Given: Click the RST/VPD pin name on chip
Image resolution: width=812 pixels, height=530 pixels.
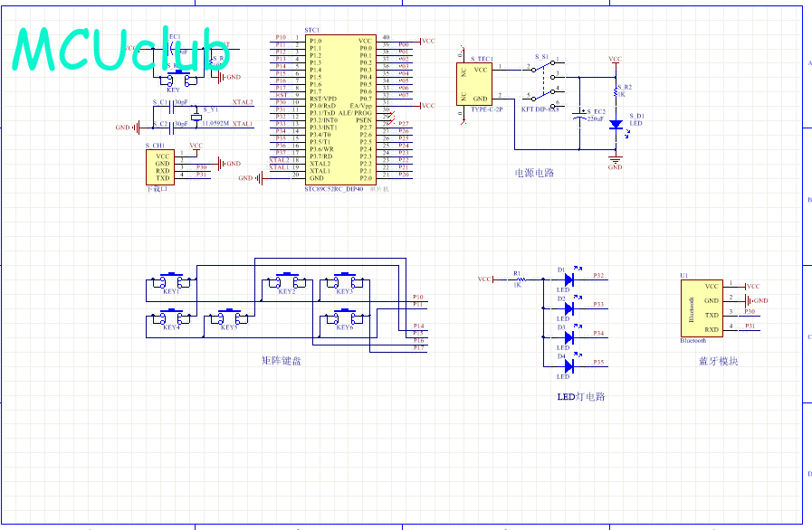Looking at the screenshot, I should [323, 99].
